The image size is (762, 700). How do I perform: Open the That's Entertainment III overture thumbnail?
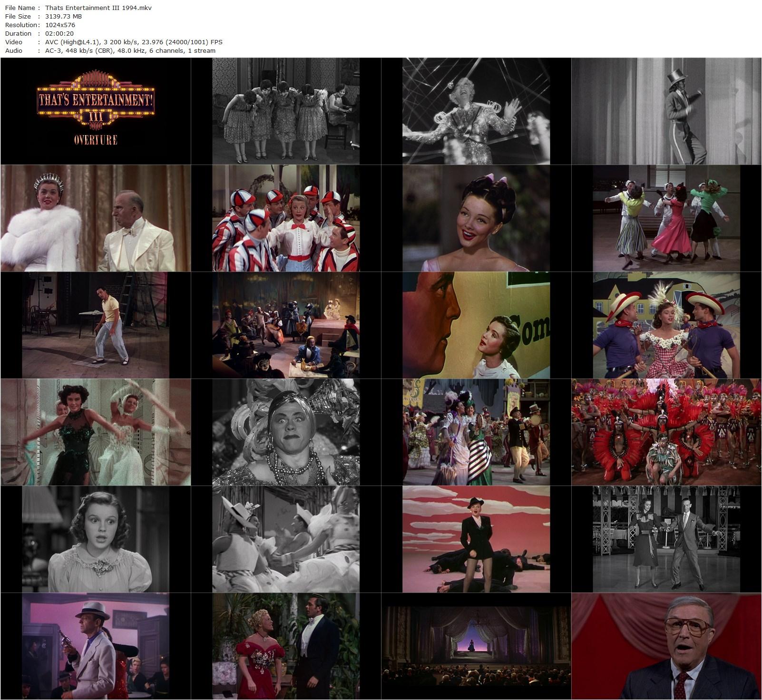point(95,109)
